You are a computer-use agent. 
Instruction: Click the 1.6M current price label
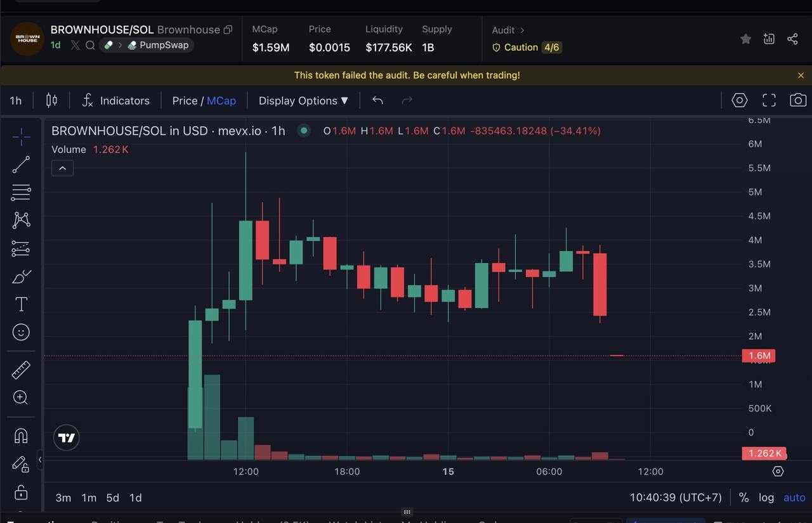[759, 356]
